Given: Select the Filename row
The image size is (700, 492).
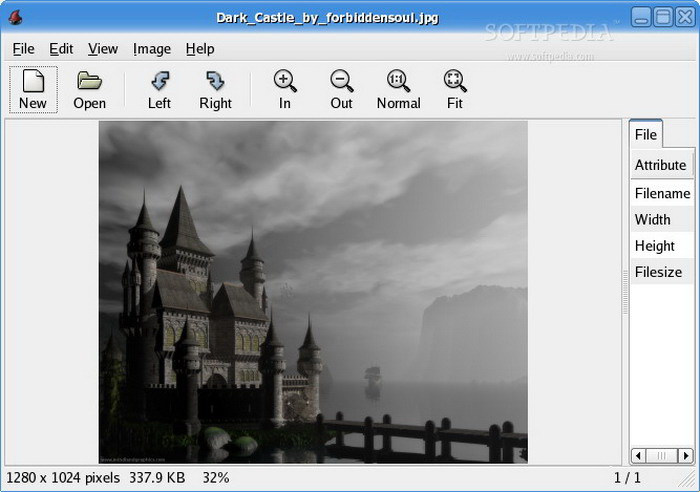Looking at the screenshot, I should tap(662, 193).
